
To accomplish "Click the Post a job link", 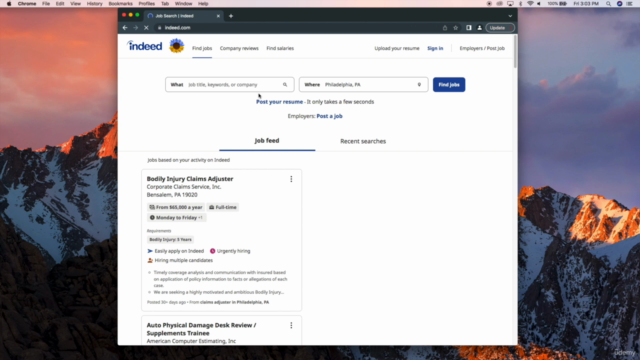I will pos(329,116).
